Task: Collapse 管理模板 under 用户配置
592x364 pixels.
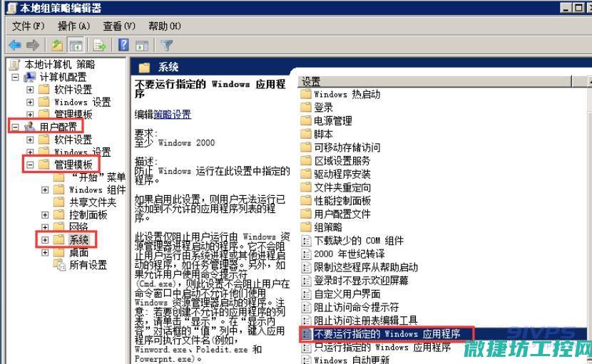Action: point(30,165)
